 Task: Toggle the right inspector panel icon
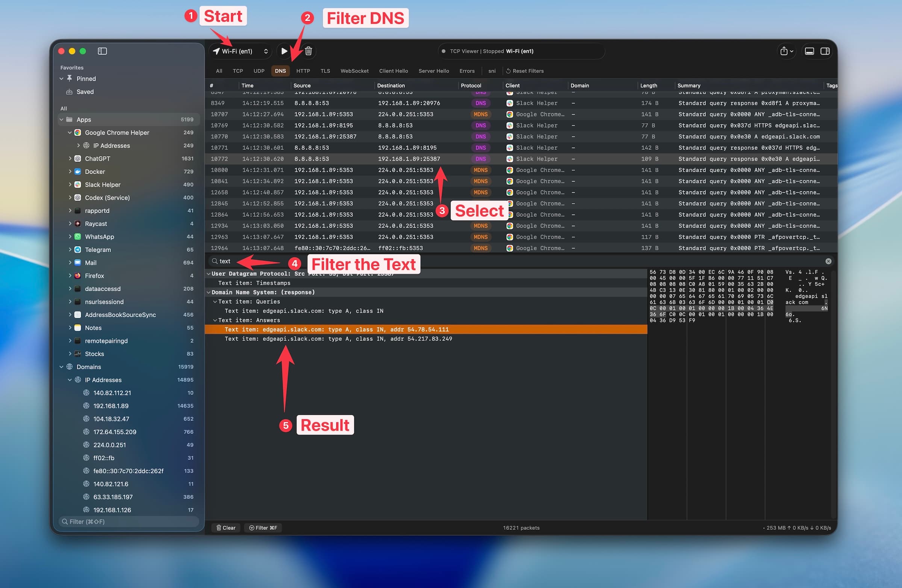click(x=825, y=51)
